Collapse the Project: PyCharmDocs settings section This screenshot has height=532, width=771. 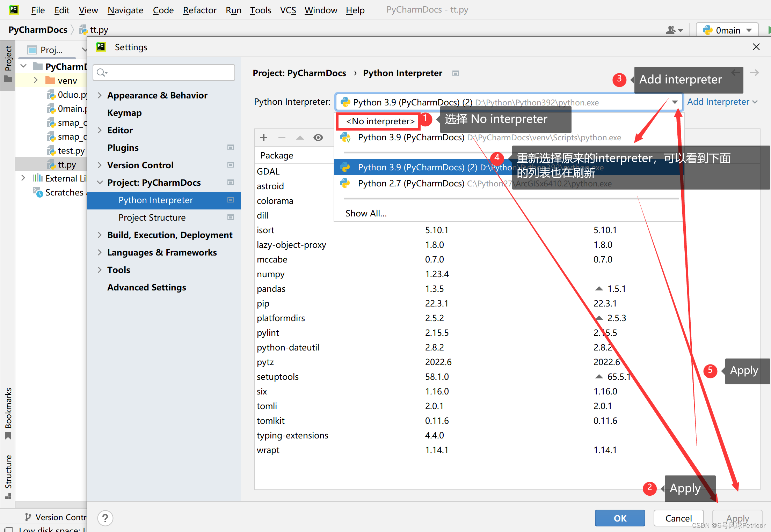(100, 183)
